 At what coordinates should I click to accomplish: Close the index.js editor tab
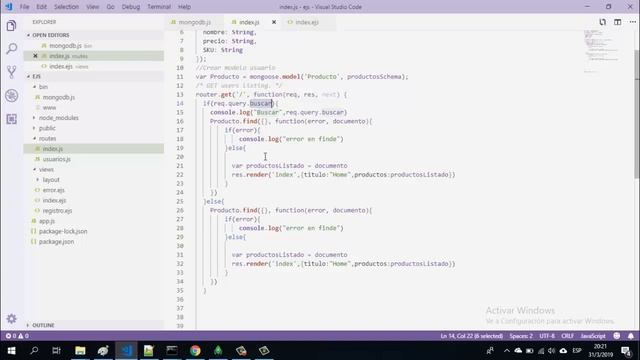pyautogui.click(x=273, y=22)
